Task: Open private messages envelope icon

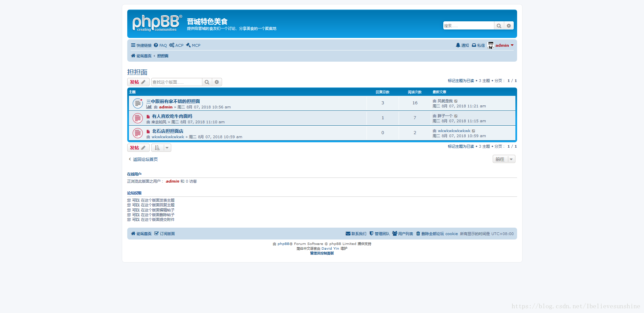Action: pos(474,45)
